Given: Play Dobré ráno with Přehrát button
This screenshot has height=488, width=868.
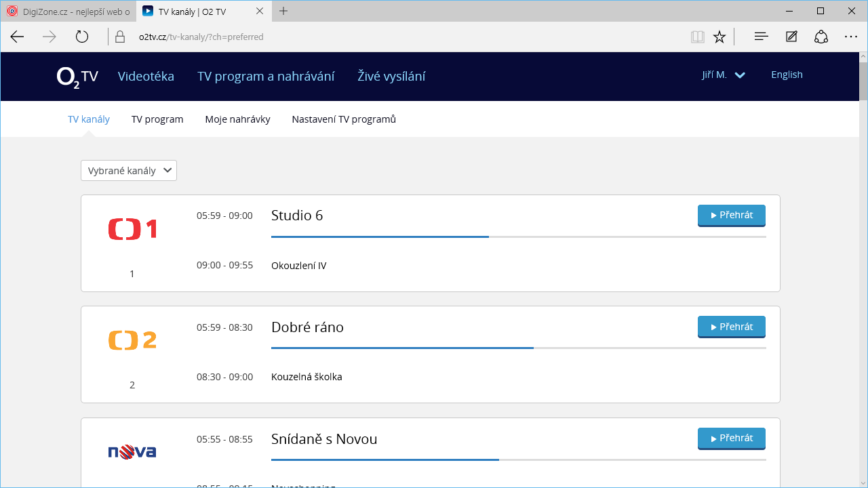Looking at the screenshot, I should click(x=732, y=327).
